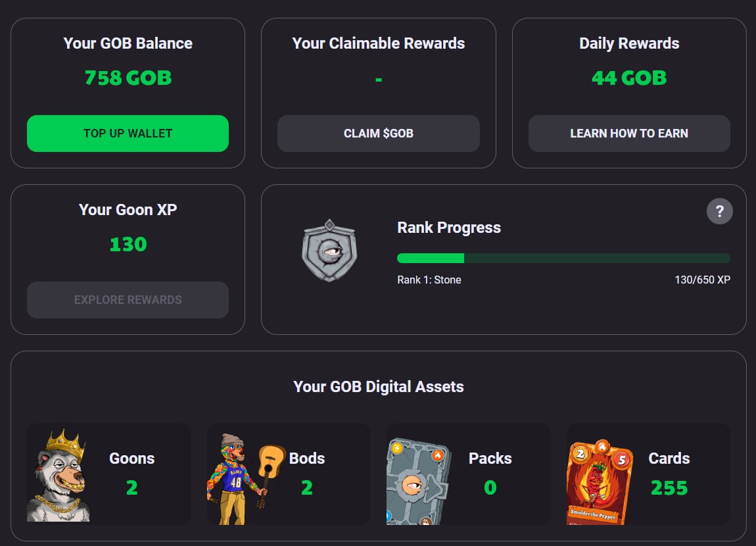Click the question mark help icon
Viewport: 756px width, 546px height.
tap(719, 212)
